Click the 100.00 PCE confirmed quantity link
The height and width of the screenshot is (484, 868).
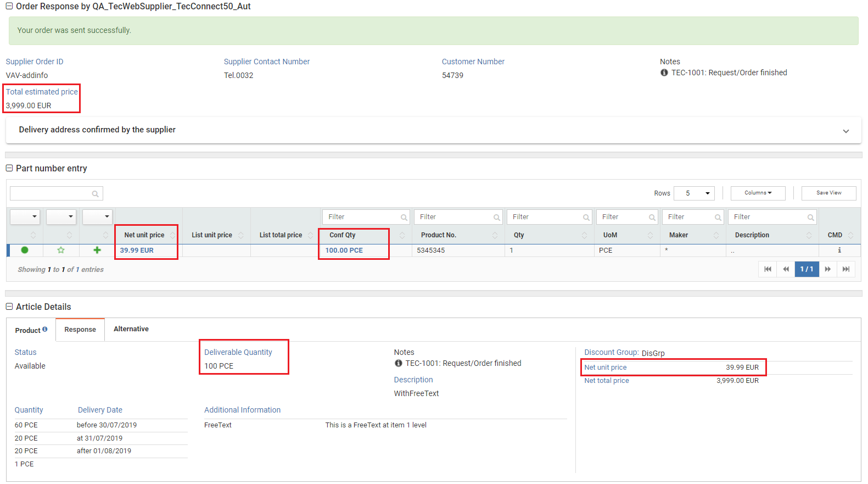pos(344,250)
